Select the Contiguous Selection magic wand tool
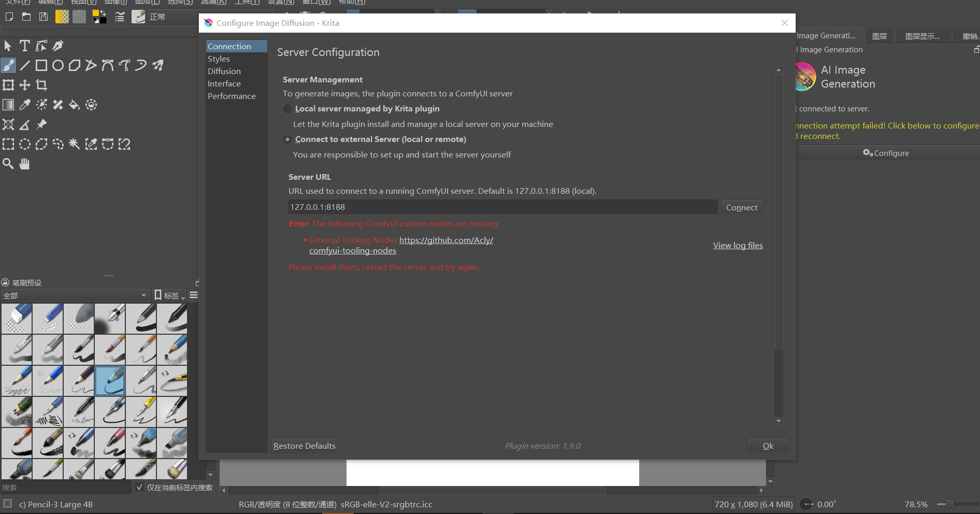The height and width of the screenshot is (514, 980). [x=75, y=144]
